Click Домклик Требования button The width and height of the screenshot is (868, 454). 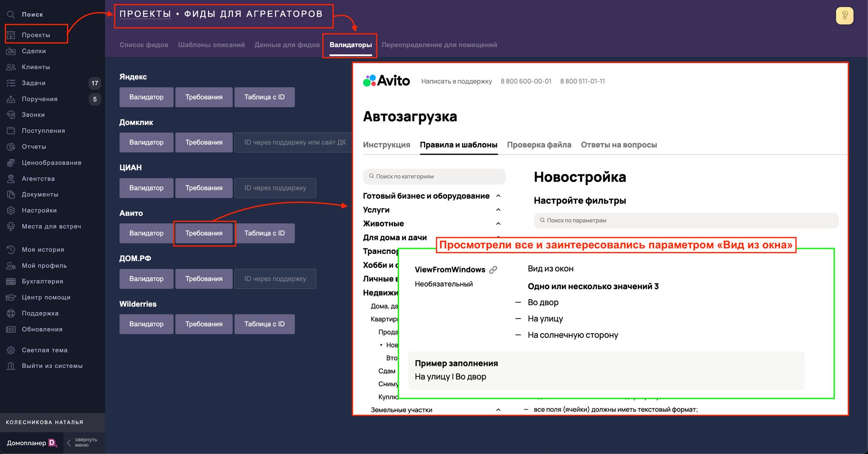tap(204, 143)
